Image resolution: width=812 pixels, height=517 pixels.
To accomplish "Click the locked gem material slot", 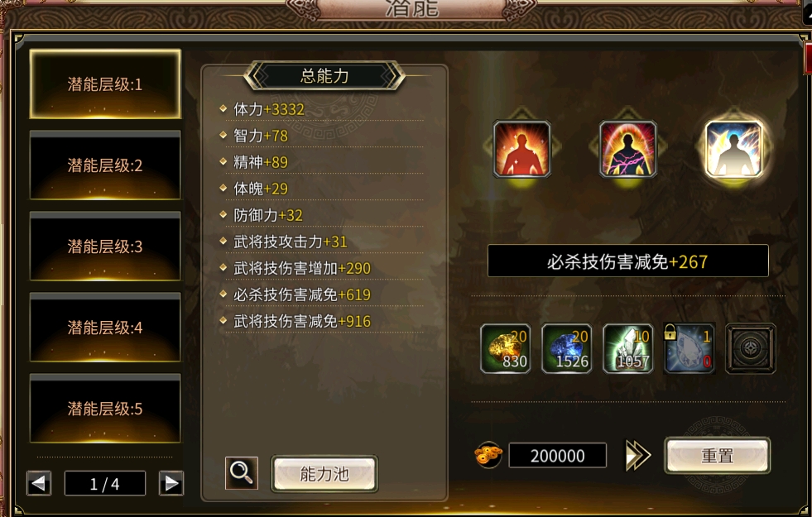I will (x=689, y=348).
